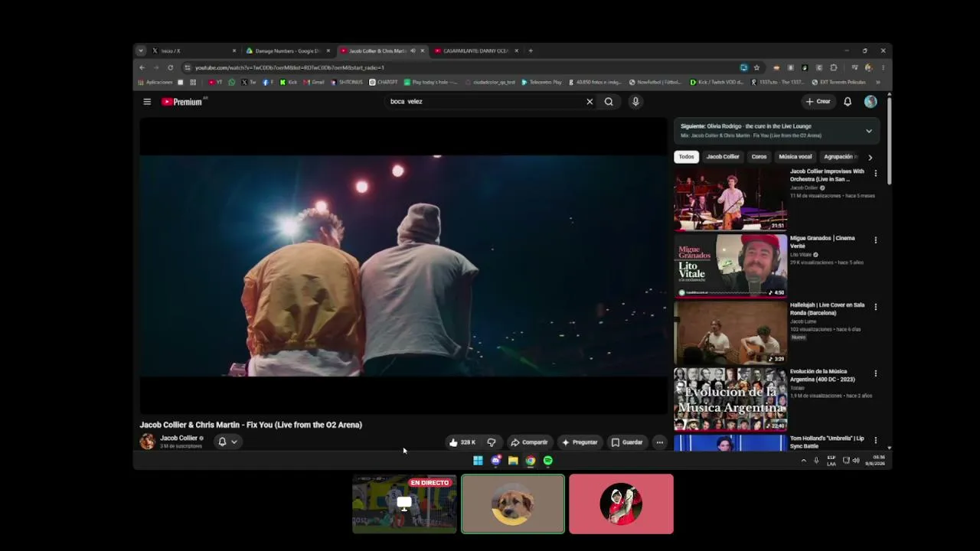Open File Explorer from the taskbar
This screenshot has height=551, width=980.
[x=513, y=461]
